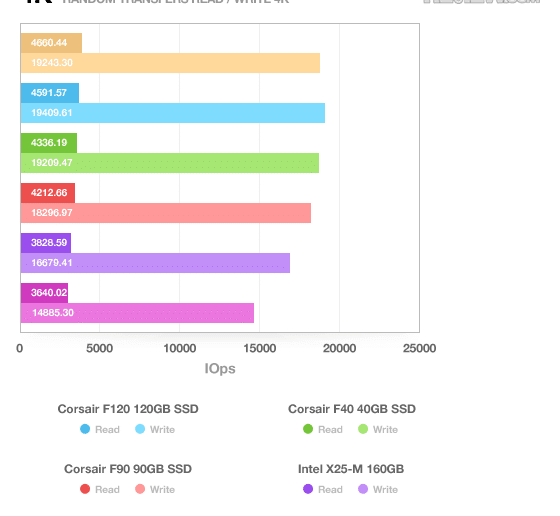Click Corsair F40 Read legend dot
Image resolution: width=560 pixels, height=516 pixels.
pos(308,429)
